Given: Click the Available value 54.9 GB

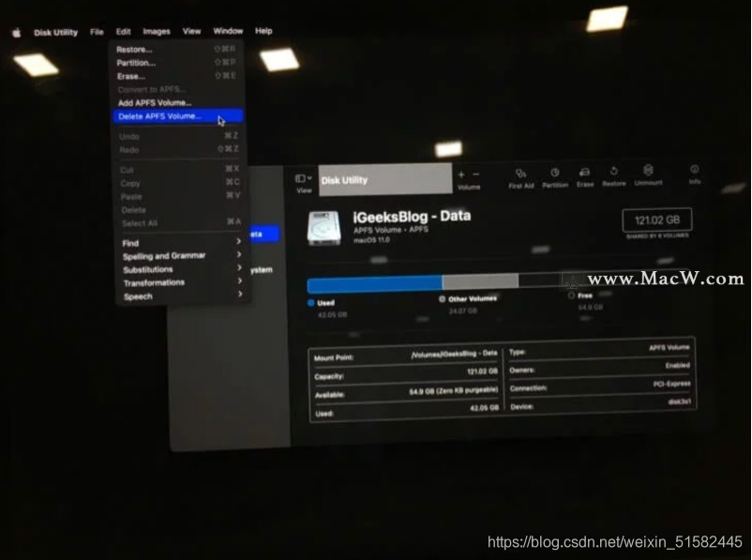Looking at the screenshot, I should pos(453,390).
